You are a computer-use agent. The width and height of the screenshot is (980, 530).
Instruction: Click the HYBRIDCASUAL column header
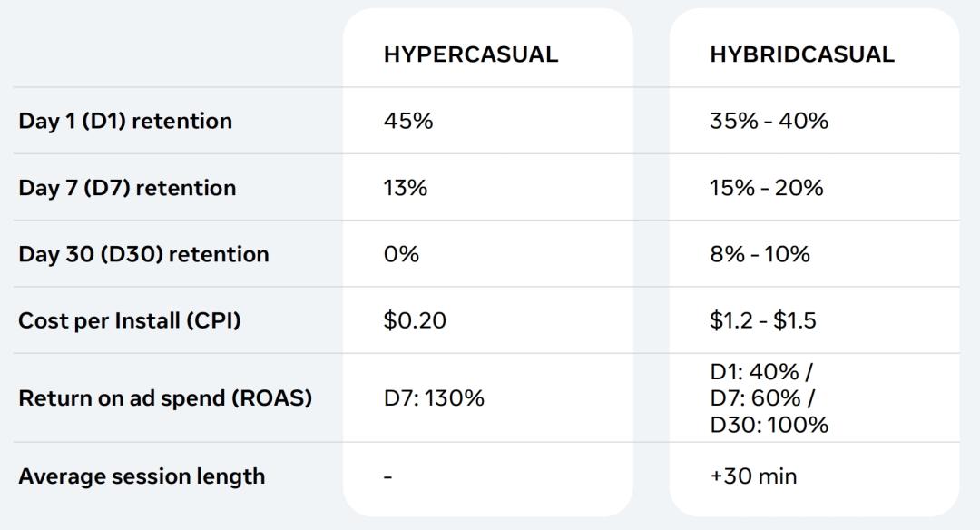801,54
